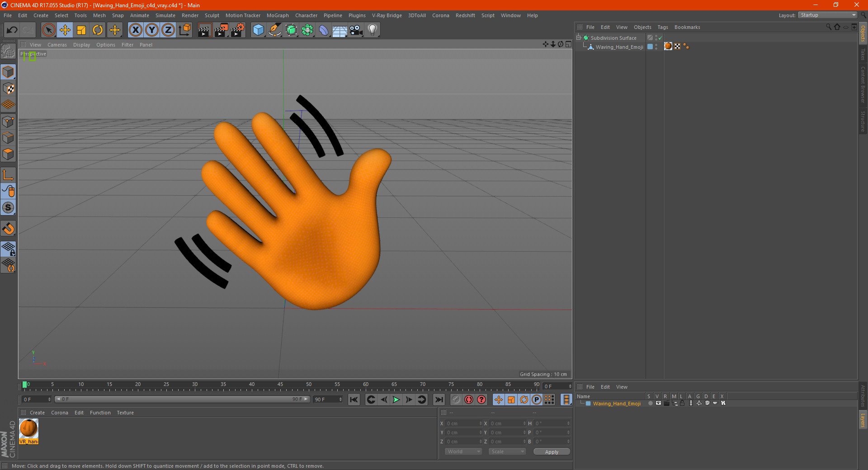Add a Cube primitive object
Image resolution: width=868 pixels, height=470 pixels.
[x=258, y=30]
